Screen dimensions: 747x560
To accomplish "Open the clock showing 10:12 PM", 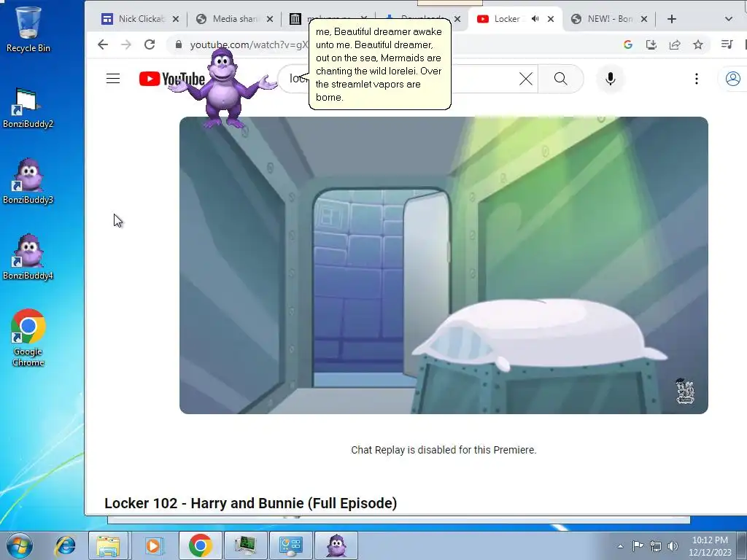I will point(710,546).
